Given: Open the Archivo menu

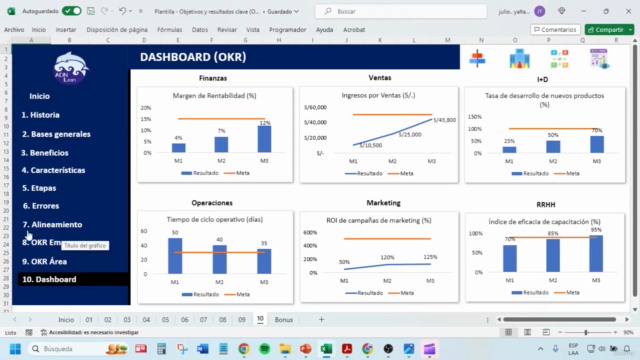Looking at the screenshot, I should [x=14, y=29].
